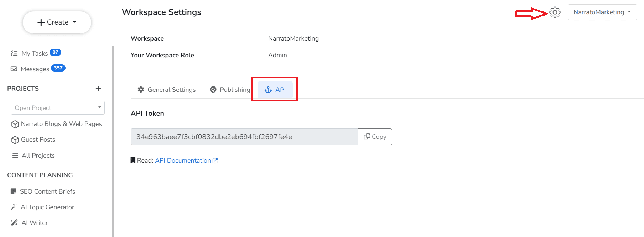Open AI Writer
The width and height of the screenshot is (644, 237).
click(x=35, y=223)
